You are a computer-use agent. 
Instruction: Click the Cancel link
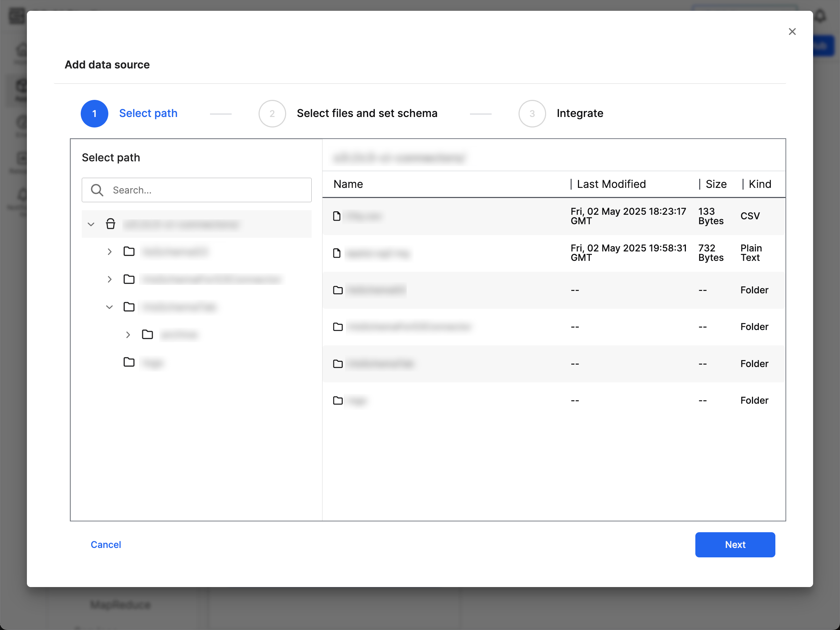[x=106, y=544]
